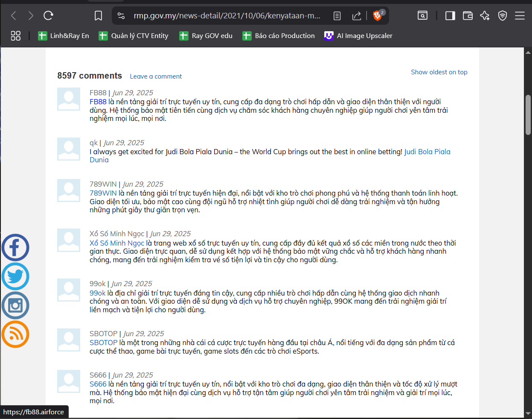The height and width of the screenshot is (419, 532).
Task: Click the Leave a comment link
Action: (156, 76)
